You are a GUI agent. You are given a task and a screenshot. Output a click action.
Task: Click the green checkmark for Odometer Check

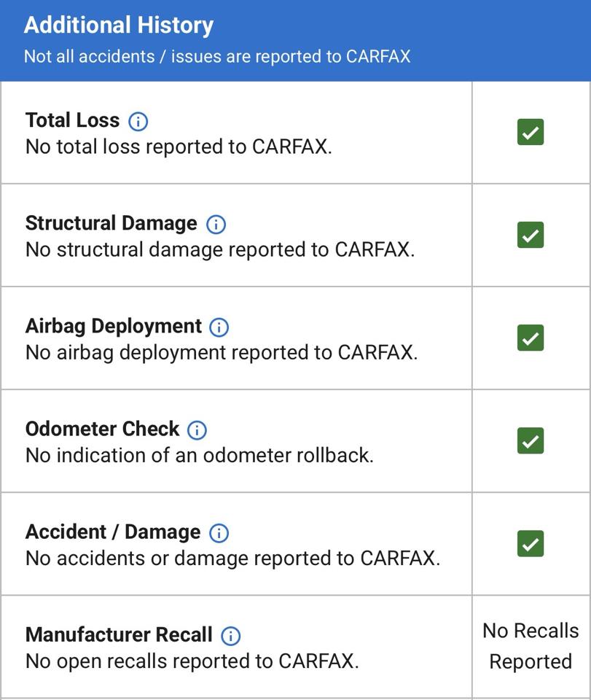click(x=531, y=440)
